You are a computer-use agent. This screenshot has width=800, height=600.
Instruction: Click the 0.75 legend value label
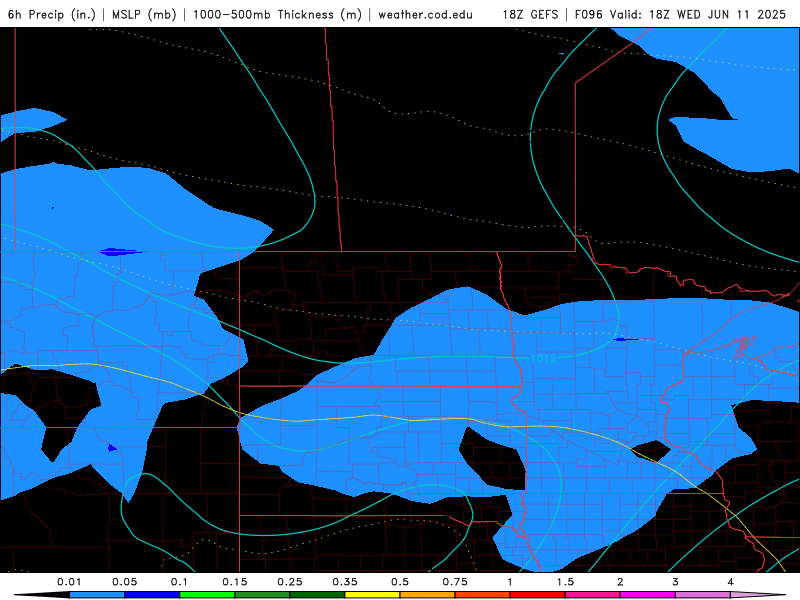(x=455, y=582)
